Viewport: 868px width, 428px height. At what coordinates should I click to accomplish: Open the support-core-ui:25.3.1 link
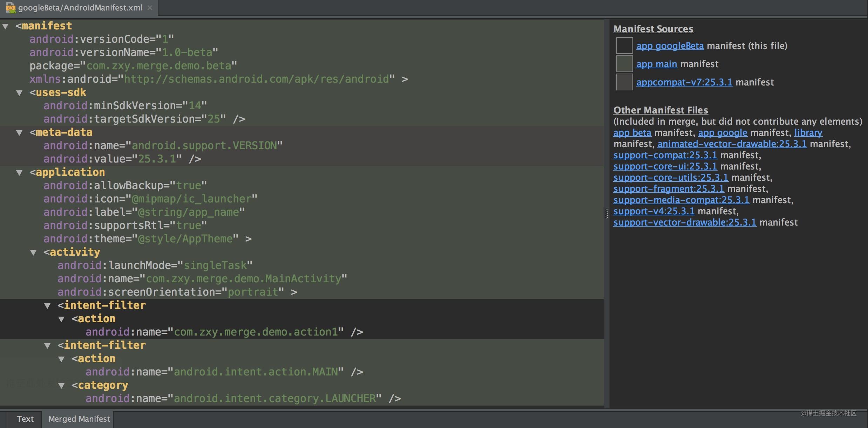665,166
